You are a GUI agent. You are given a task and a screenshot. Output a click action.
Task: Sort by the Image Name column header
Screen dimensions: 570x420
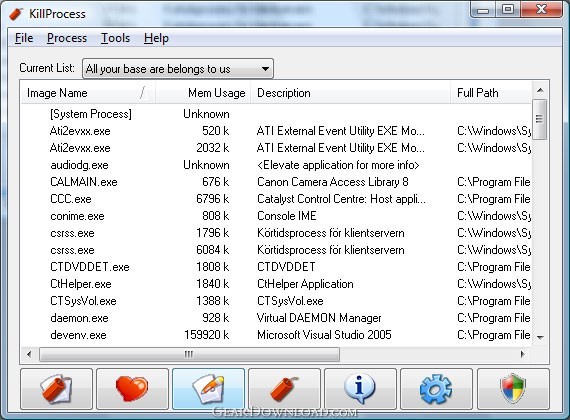[88, 93]
